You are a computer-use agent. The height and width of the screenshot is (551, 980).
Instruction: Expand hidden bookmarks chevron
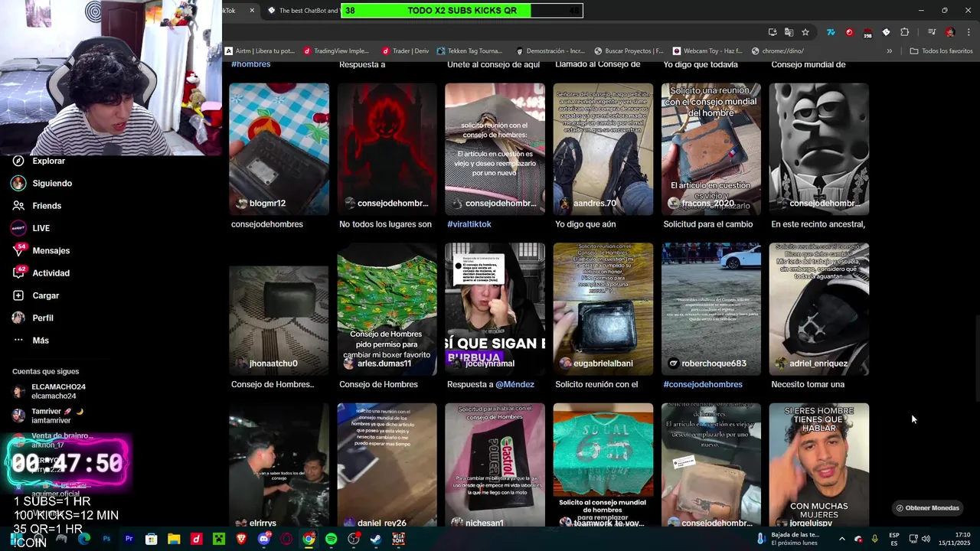click(x=889, y=51)
